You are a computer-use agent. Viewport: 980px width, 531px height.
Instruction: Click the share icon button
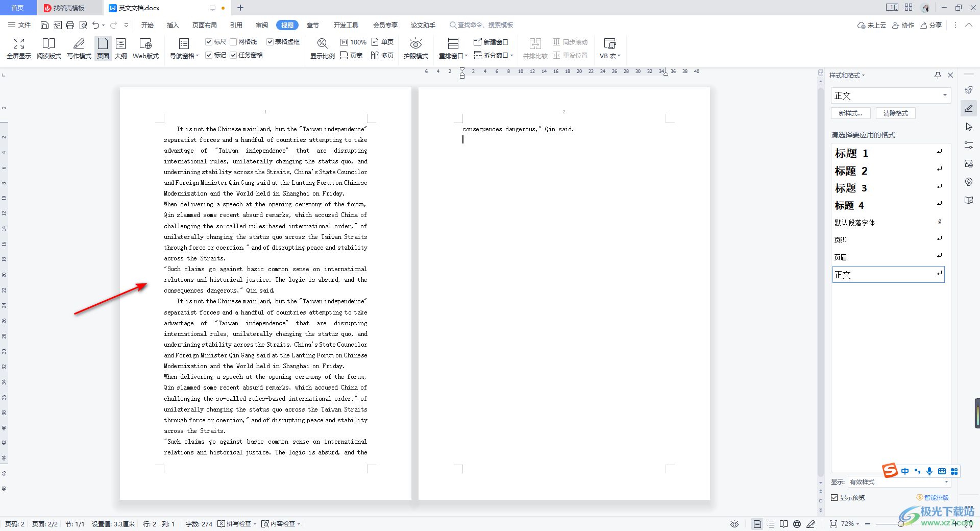pos(931,25)
